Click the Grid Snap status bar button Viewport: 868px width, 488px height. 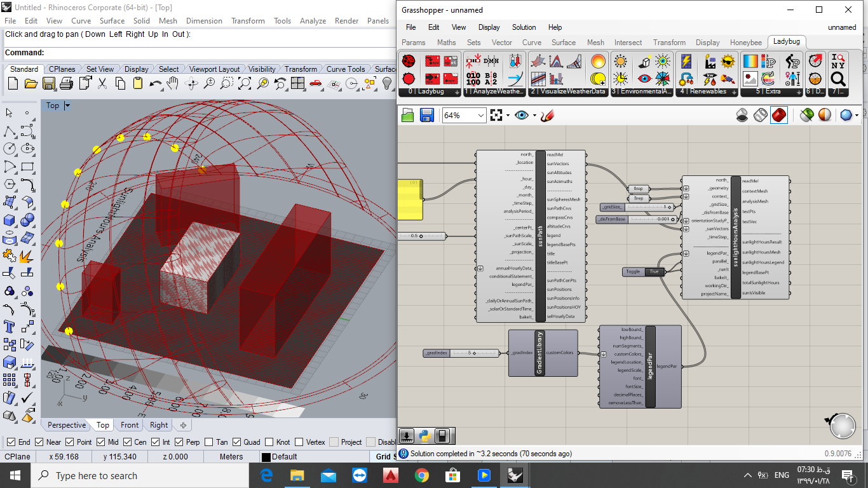click(x=383, y=457)
